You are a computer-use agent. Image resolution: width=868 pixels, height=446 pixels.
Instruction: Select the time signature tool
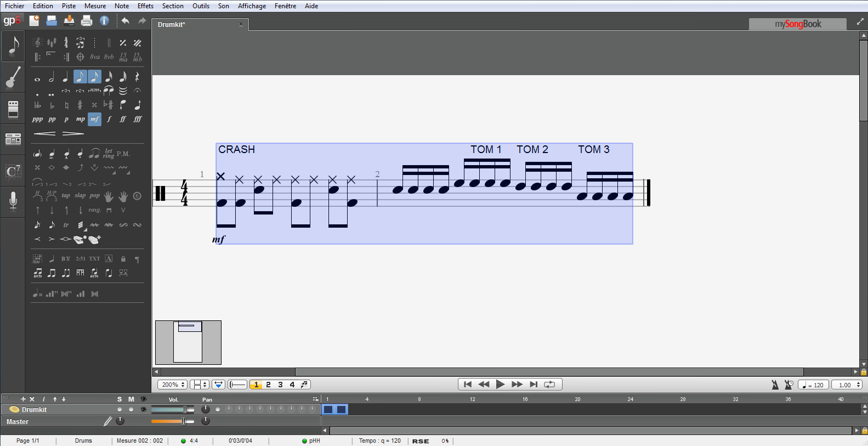pos(66,43)
